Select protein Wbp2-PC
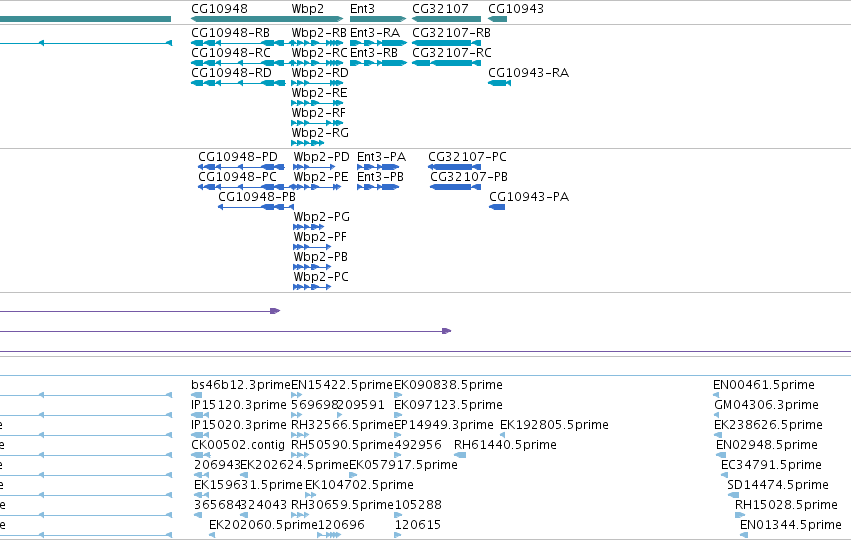 (321, 277)
